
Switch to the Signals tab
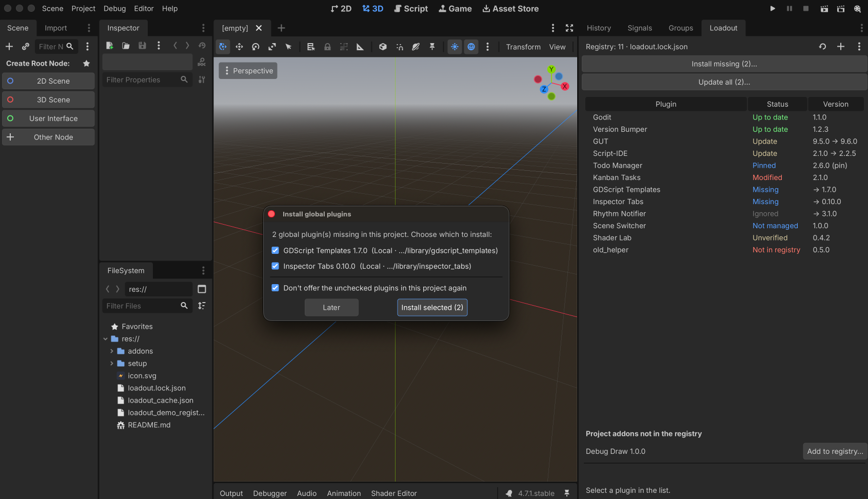point(640,28)
